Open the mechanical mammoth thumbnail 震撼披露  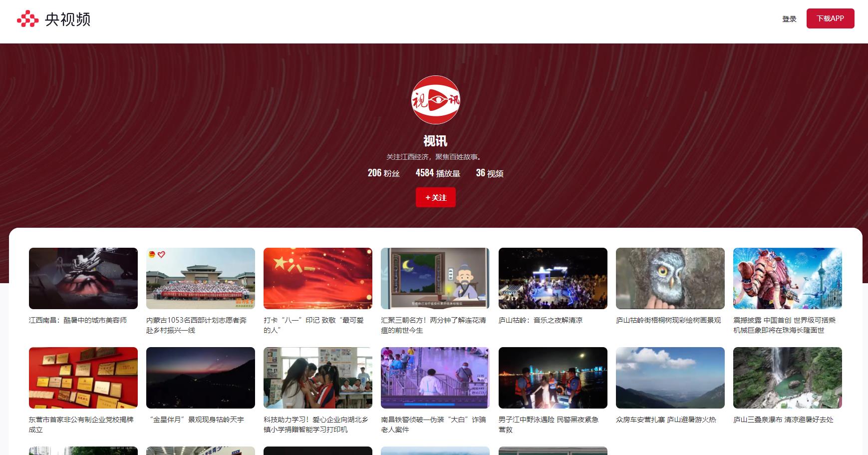point(788,278)
